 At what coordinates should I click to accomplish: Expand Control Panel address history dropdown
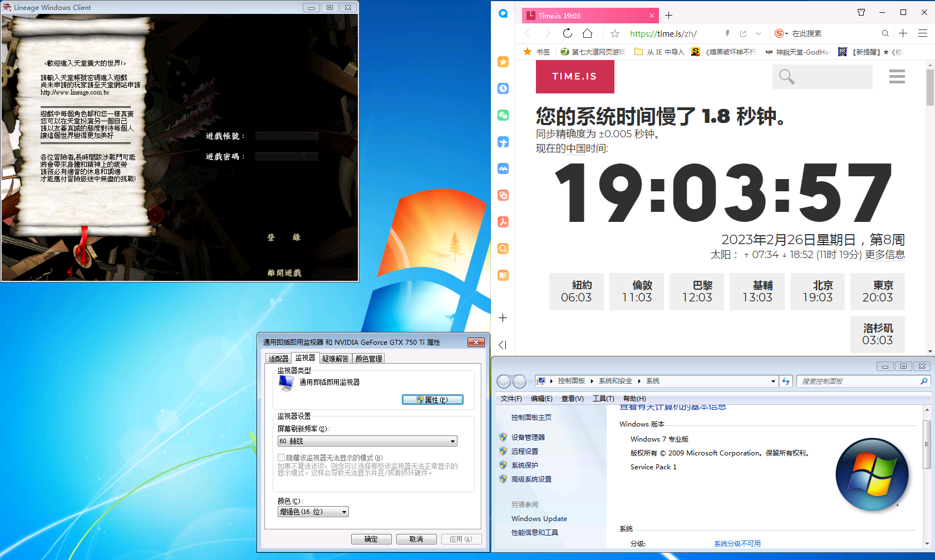[773, 381]
